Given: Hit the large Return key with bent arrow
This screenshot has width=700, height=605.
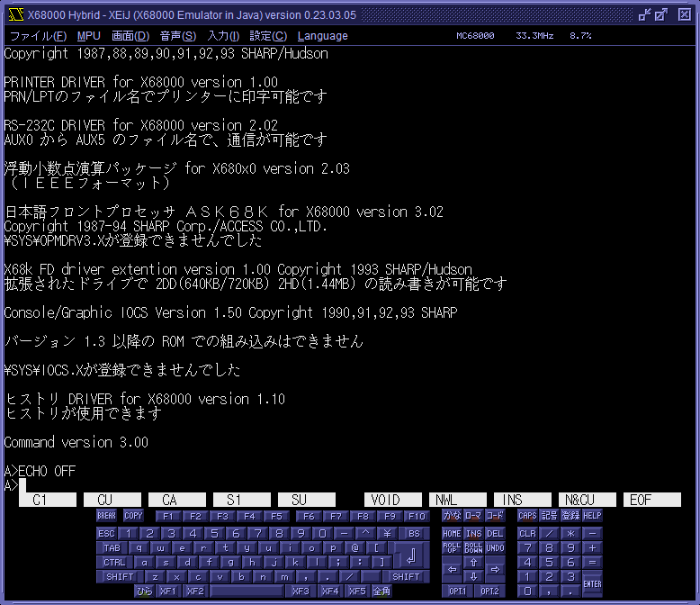Looking at the screenshot, I should point(411,555).
